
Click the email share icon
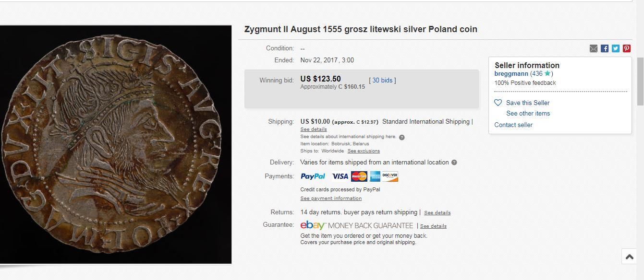(594, 48)
